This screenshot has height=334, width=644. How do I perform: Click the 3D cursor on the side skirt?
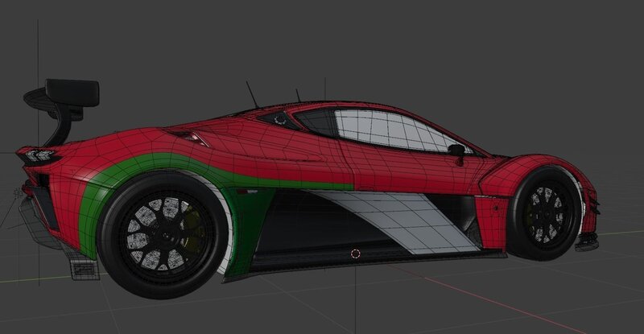click(x=355, y=254)
